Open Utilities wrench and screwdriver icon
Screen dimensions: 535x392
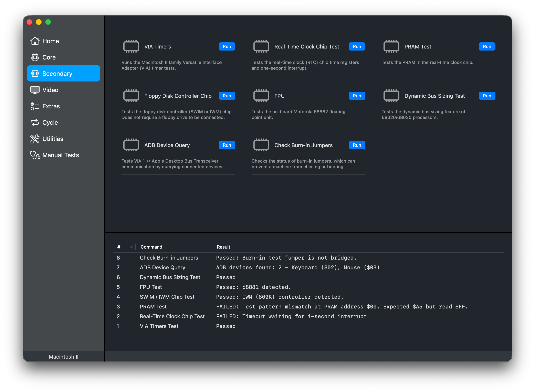(x=35, y=139)
